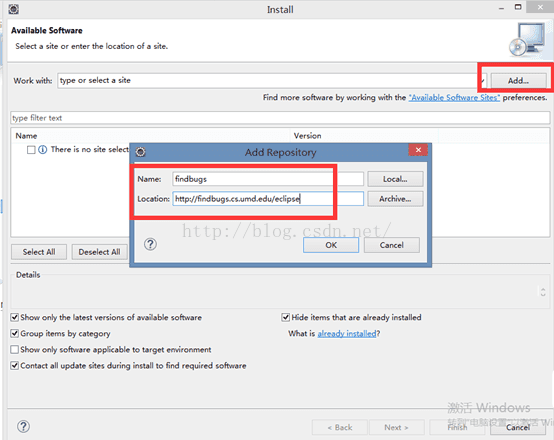Click the Location field in Add Repository
Image resolution: width=554 pixels, height=440 pixels.
(x=268, y=199)
